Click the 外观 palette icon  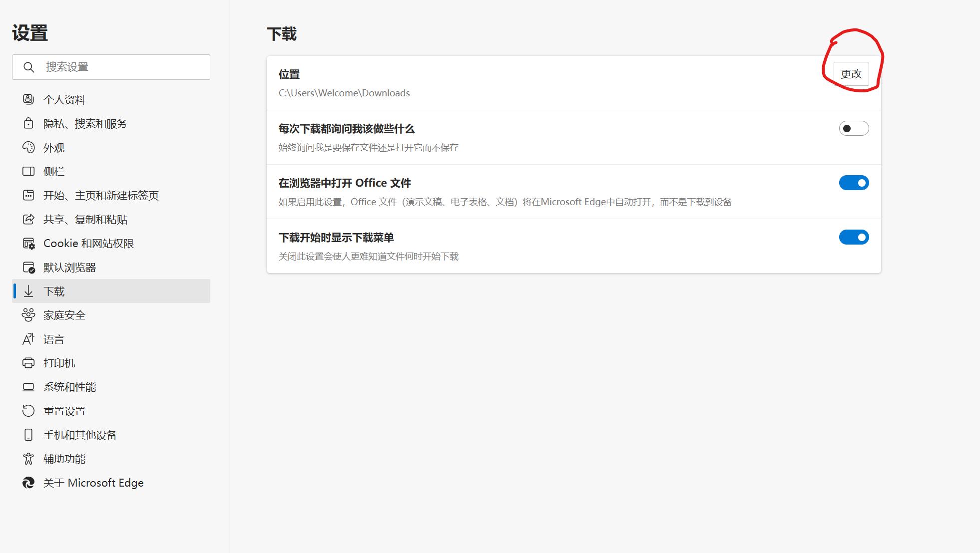pyautogui.click(x=28, y=147)
